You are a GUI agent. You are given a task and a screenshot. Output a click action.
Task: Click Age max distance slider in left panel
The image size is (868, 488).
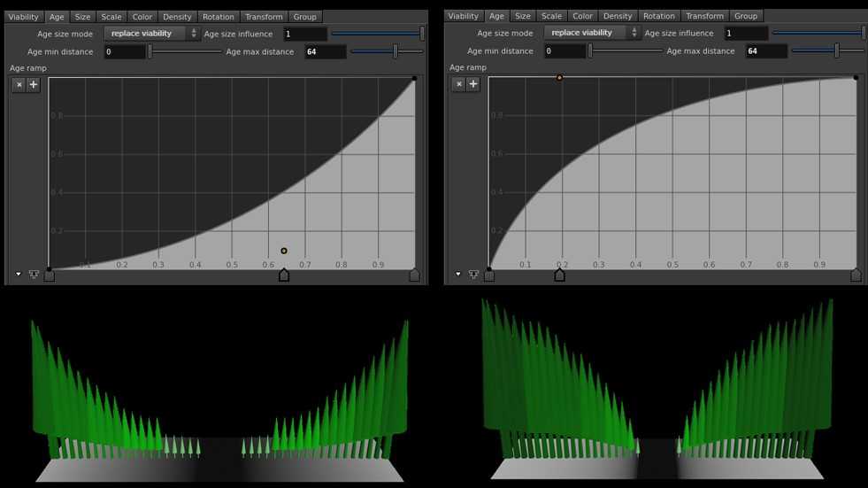(x=387, y=51)
